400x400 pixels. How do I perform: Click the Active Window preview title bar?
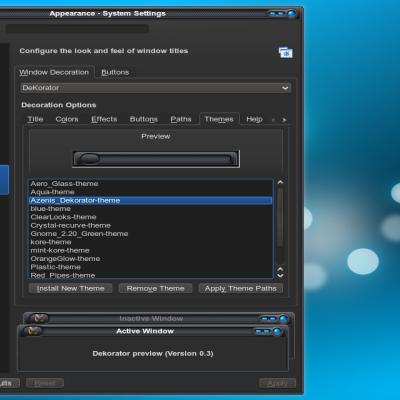tap(153, 331)
